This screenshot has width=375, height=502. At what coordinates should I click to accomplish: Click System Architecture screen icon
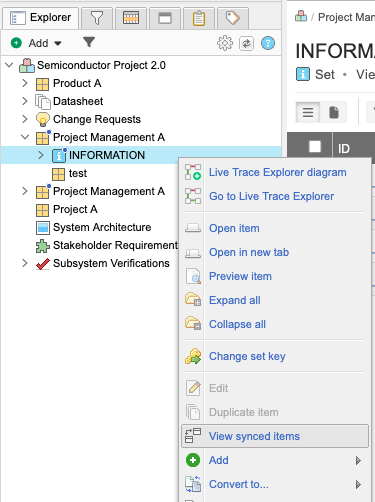tap(43, 228)
